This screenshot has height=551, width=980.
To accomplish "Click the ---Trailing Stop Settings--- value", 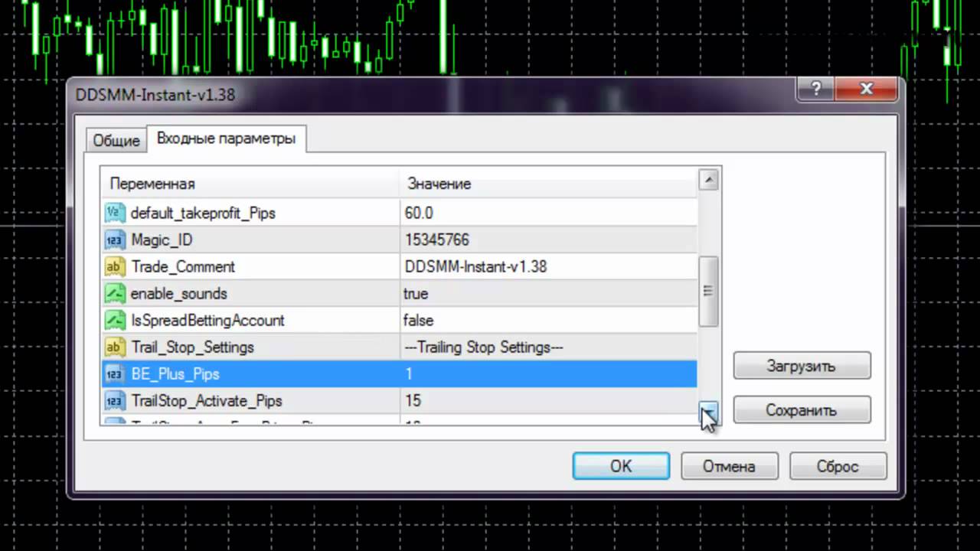I will click(484, 347).
